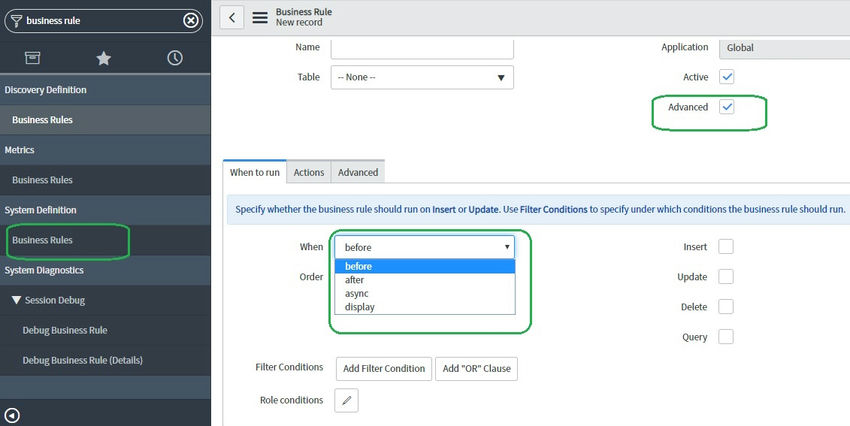Open Business Rules under System Definition
Viewport: 850px width, 426px height.
43,240
